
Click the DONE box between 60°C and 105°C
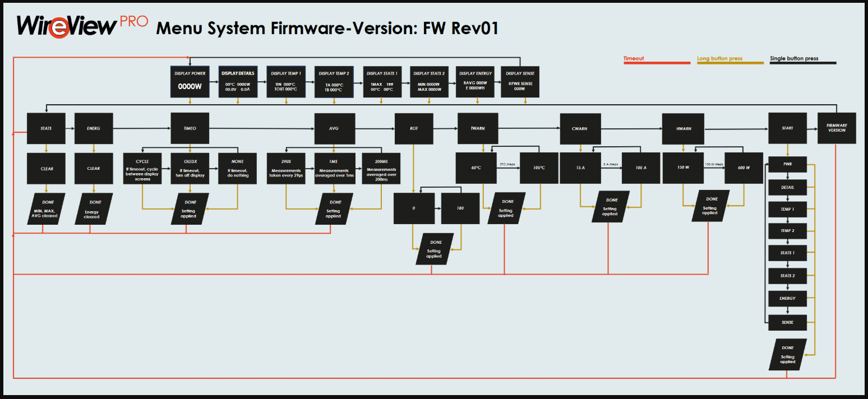click(507, 208)
